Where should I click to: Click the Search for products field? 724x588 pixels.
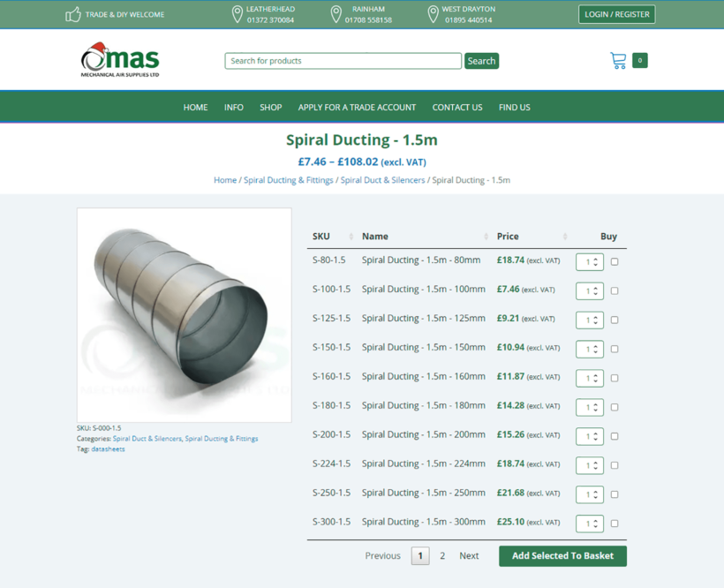tap(343, 61)
